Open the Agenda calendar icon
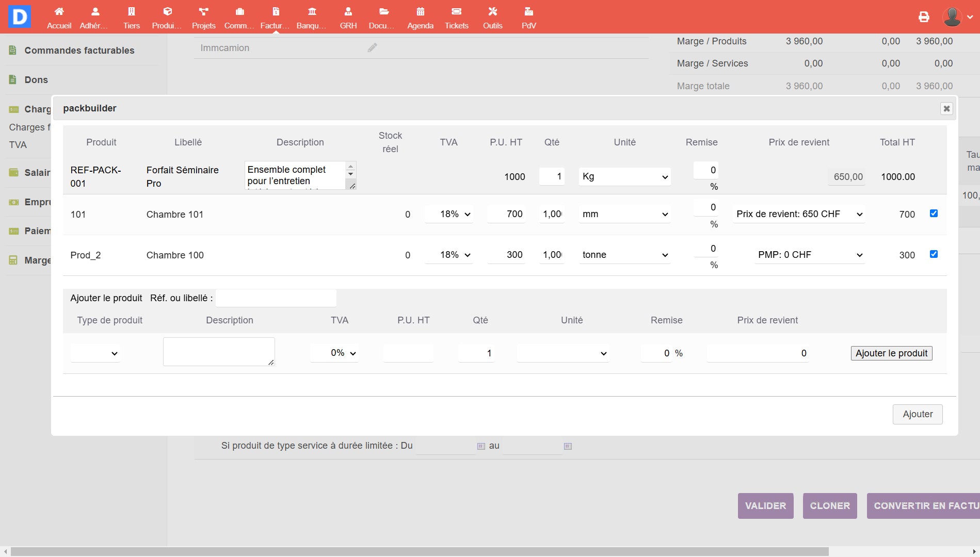Screen dimensions: 980x557 point(420,12)
